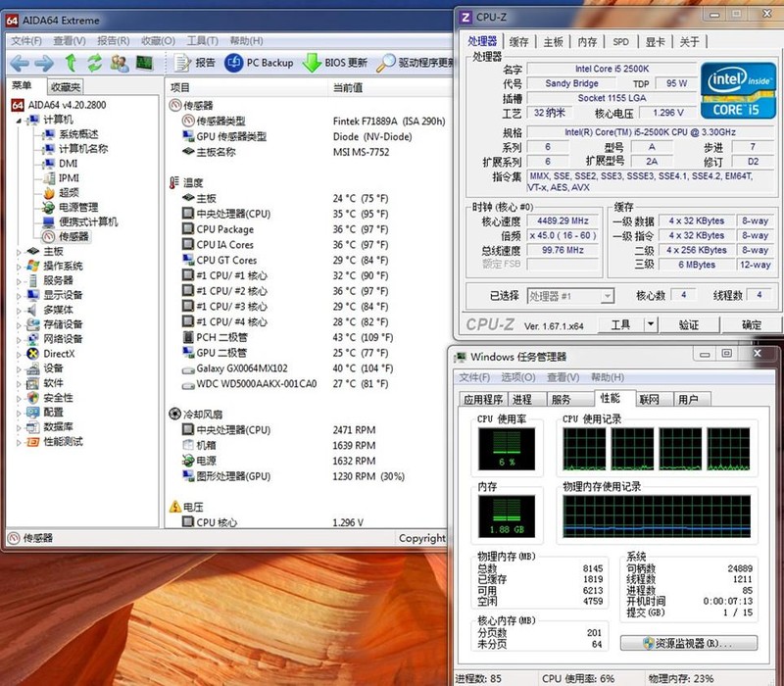Click the driver update magnifier icon
This screenshot has height=686, width=784.
(x=386, y=63)
